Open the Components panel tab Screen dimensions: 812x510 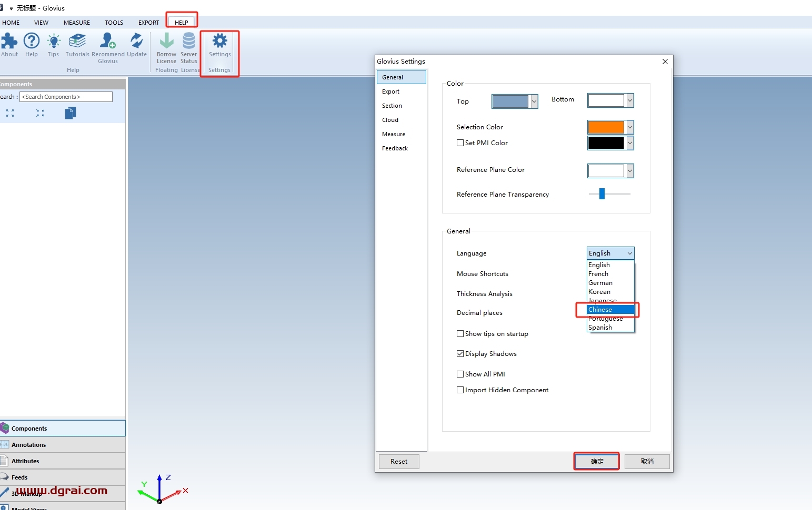pos(63,429)
